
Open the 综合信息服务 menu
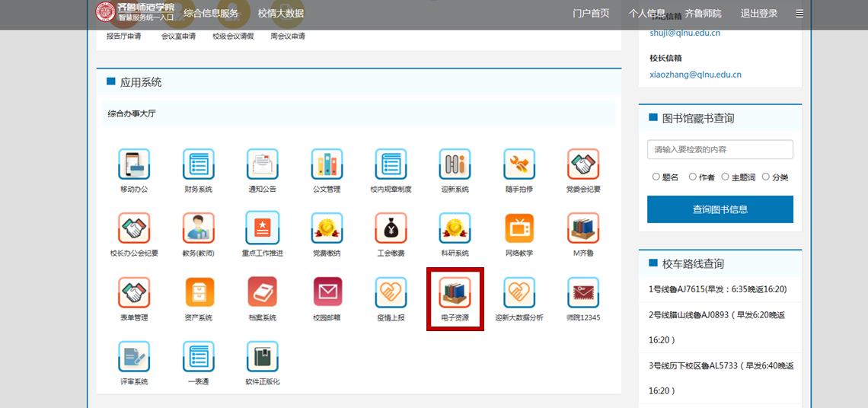pyautogui.click(x=211, y=14)
